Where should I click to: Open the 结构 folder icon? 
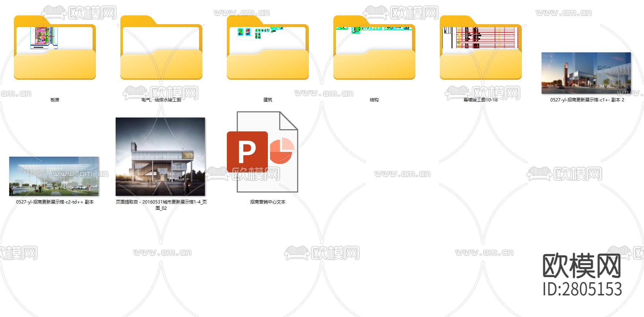[374, 48]
